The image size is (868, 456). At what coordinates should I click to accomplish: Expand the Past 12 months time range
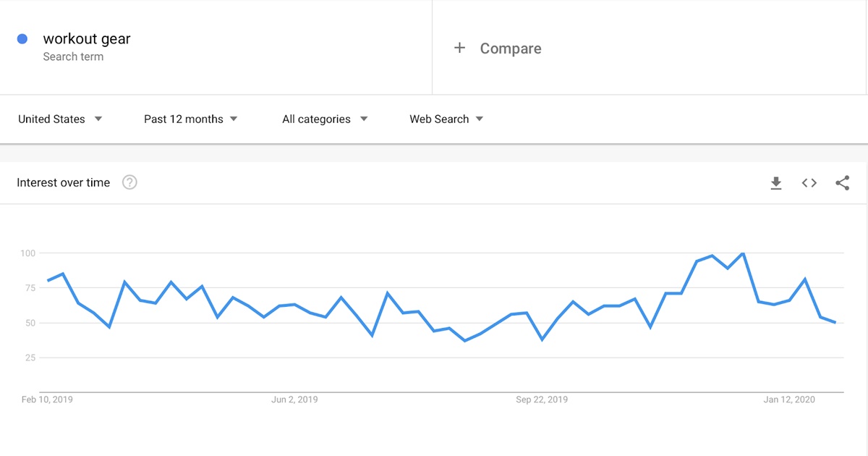pyautogui.click(x=191, y=119)
